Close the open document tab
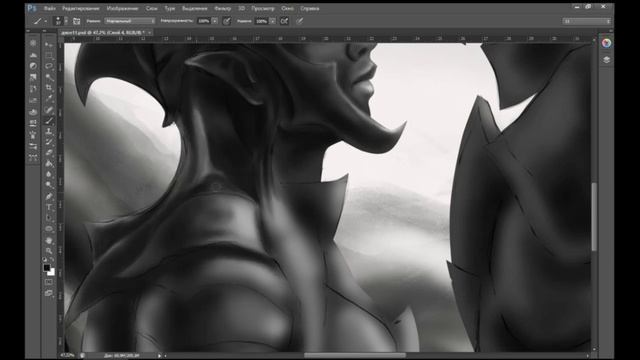The height and width of the screenshot is (360, 640). click(x=150, y=32)
